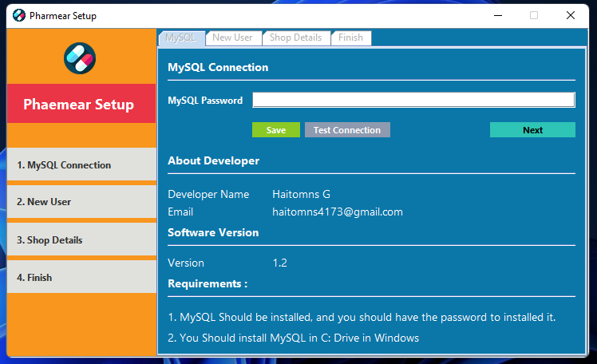Screen dimensions: 597x364
Task: Click the MySQL Connection heading
Action: pyautogui.click(x=218, y=67)
